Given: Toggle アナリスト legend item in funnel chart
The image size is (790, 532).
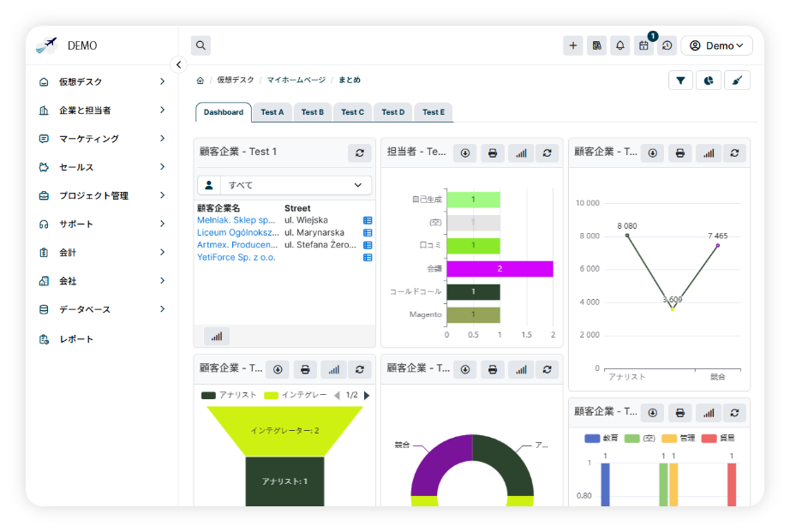Looking at the screenshot, I should (229, 395).
